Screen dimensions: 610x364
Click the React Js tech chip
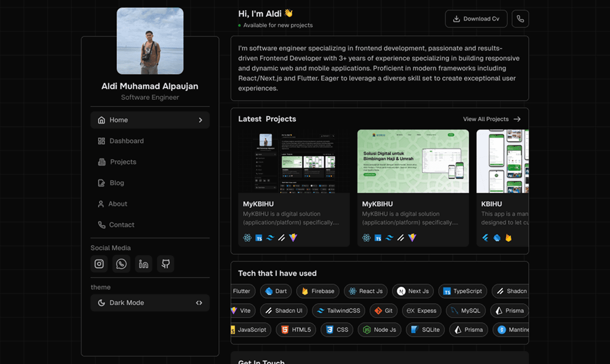(x=366, y=291)
